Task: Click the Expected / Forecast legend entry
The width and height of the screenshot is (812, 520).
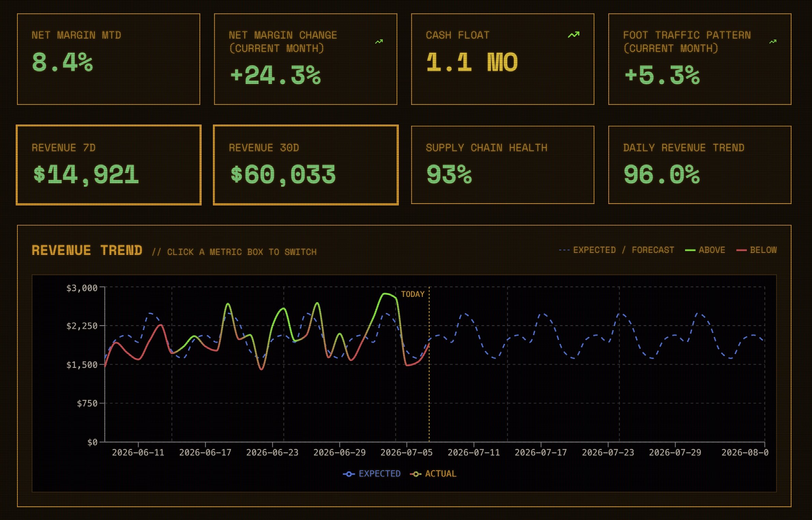Action: pyautogui.click(x=617, y=250)
